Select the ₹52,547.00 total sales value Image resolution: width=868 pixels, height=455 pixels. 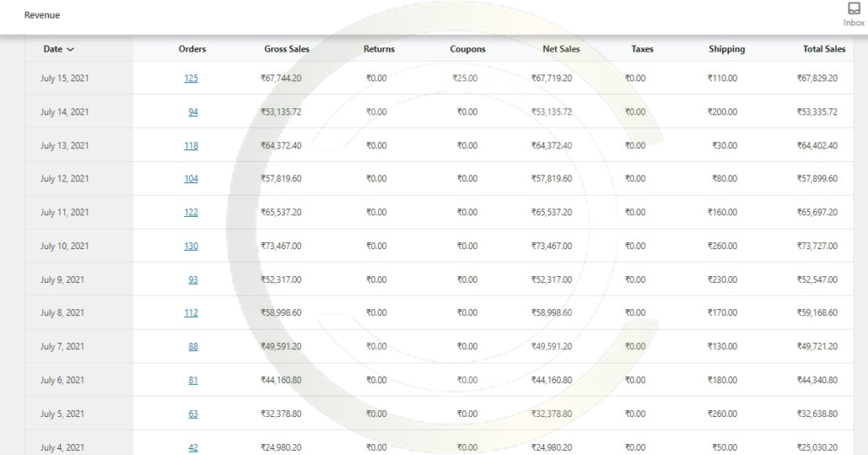pyautogui.click(x=817, y=280)
